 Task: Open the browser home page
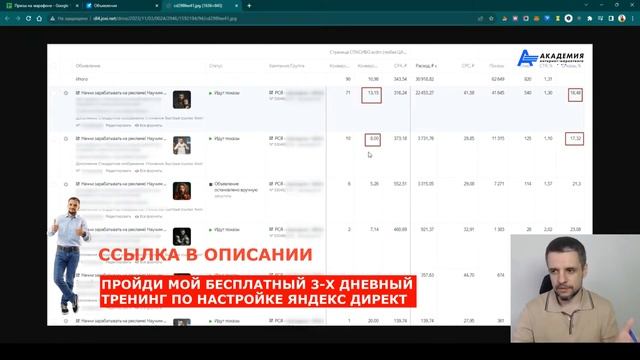[x=39, y=18]
